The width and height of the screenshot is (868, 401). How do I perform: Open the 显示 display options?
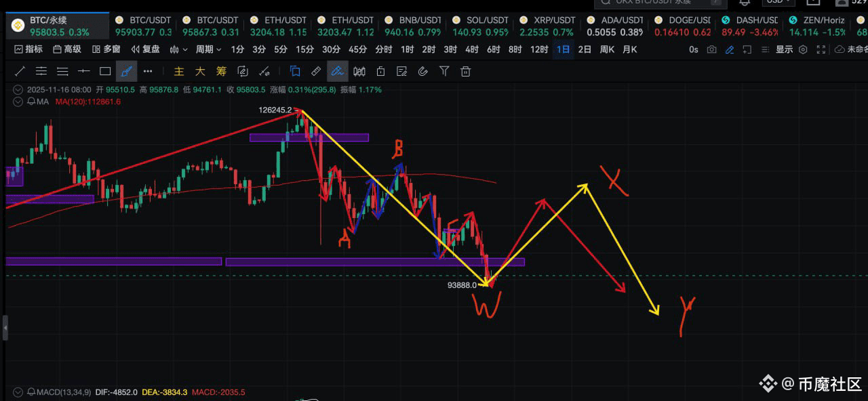point(785,49)
